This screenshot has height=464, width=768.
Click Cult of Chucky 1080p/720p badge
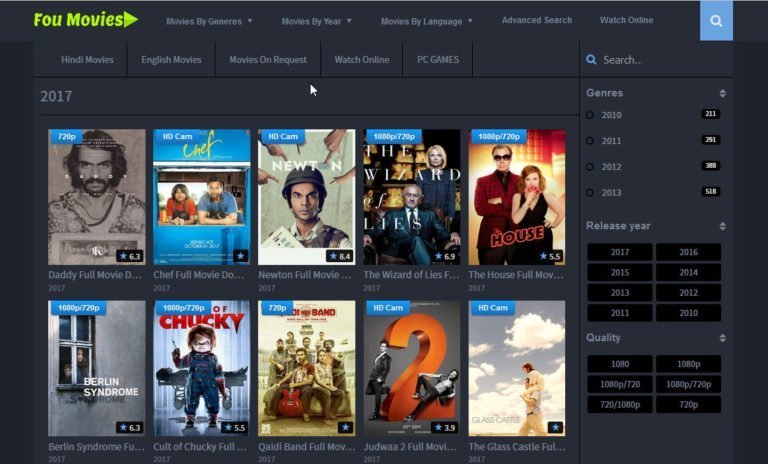point(183,308)
